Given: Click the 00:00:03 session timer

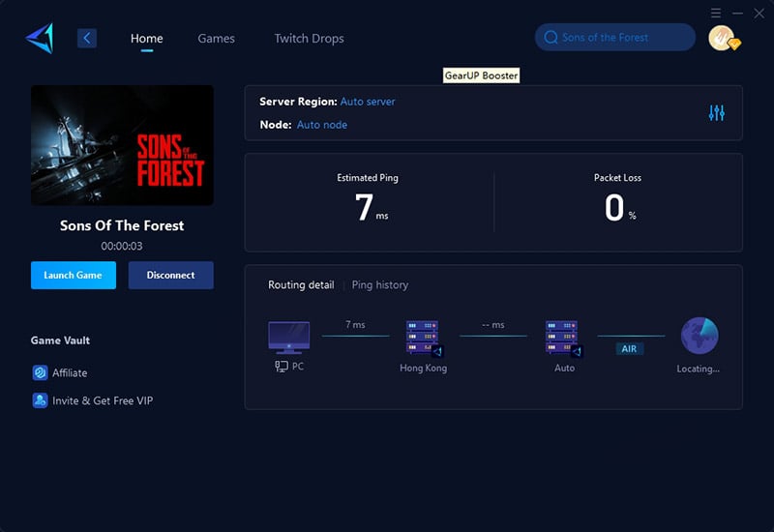Looking at the screenshot, I should 122,246.
